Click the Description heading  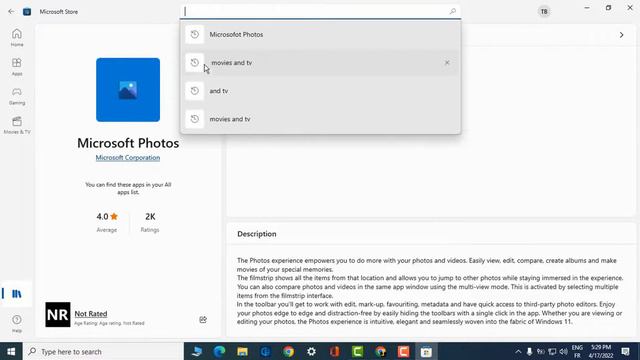click(257, 234)
